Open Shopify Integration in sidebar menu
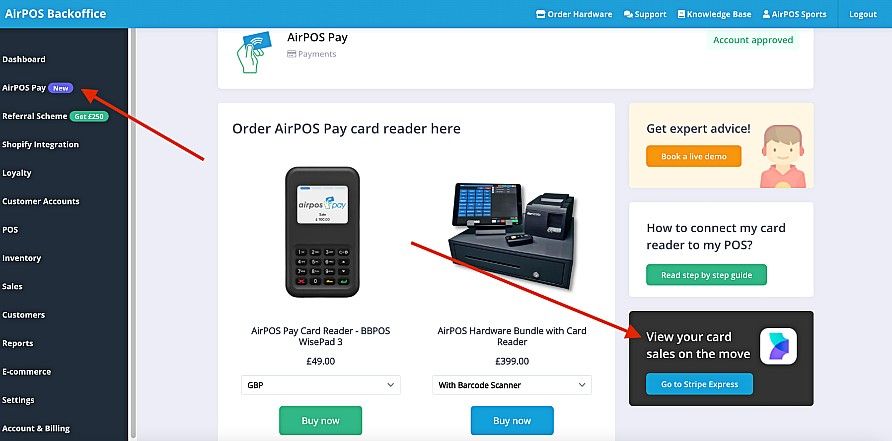 [x=40, y=145]
